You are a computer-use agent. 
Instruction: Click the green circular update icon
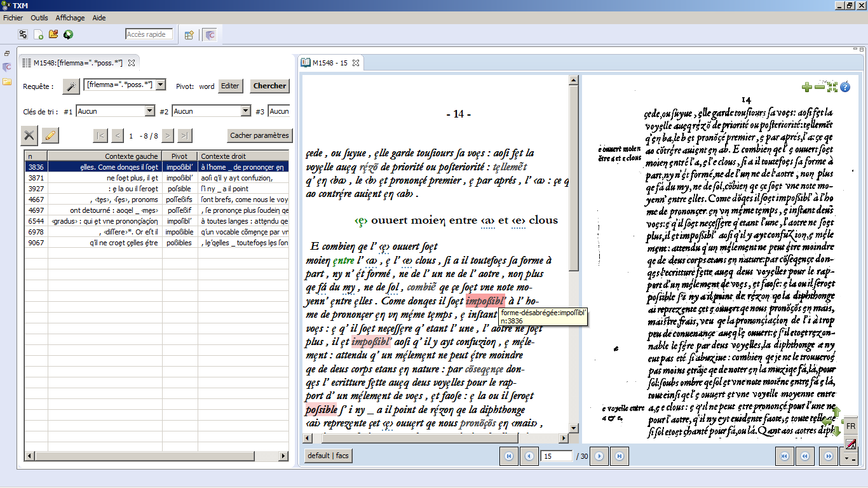tap(68, 34)
